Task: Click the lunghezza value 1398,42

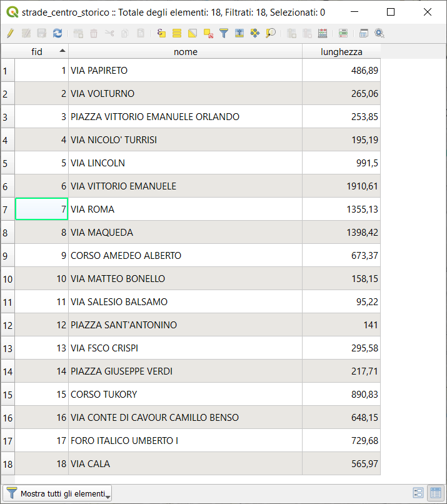Action: [x=341, y=233]
